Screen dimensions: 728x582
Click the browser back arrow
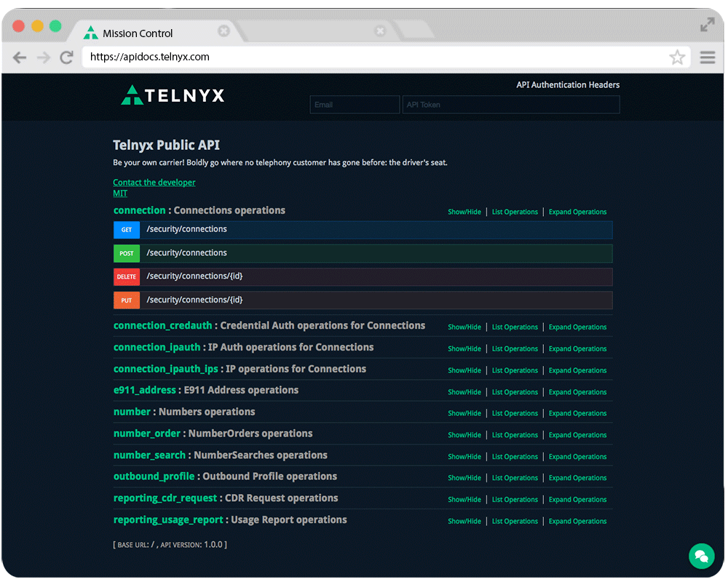[20, 57]
